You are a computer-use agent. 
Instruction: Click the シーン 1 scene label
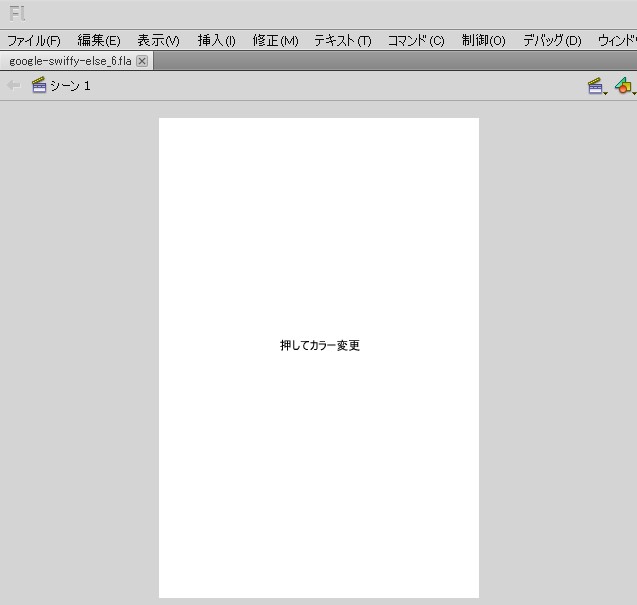point(70,86)
